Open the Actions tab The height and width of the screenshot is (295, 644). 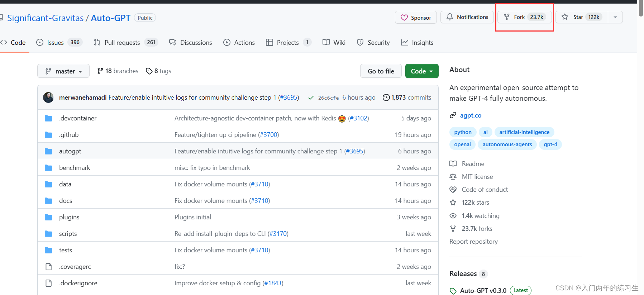[x=239, y=42]
